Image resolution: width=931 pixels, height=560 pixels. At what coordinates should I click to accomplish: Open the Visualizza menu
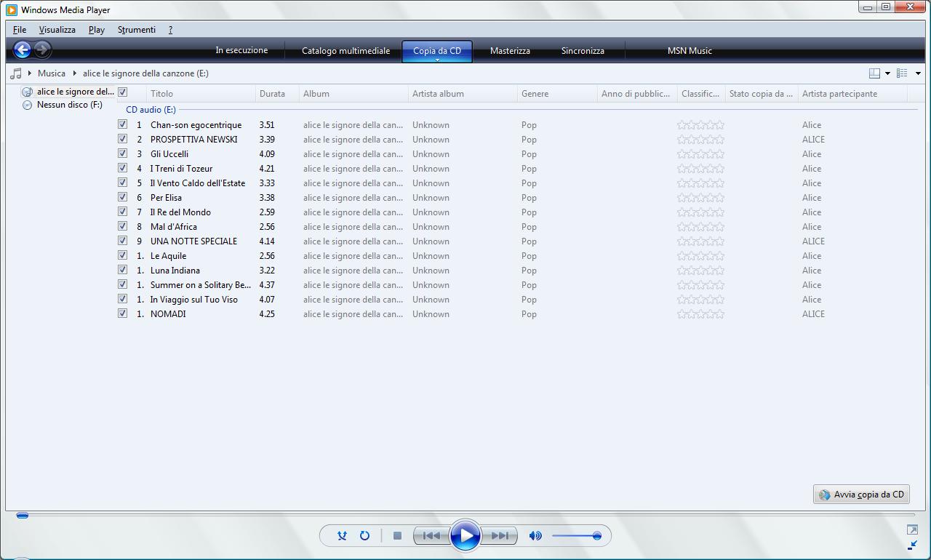[57, 30]
